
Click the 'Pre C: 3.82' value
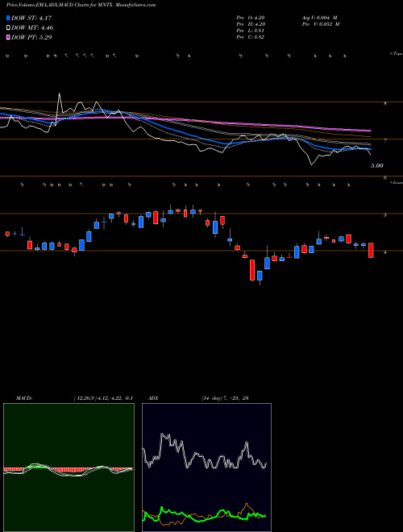click(x=251, y=37)
